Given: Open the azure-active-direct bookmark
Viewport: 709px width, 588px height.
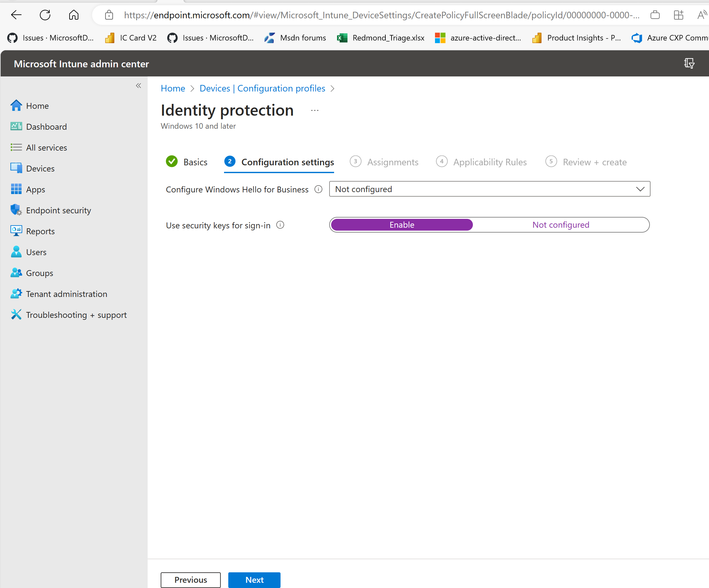Looking at the screenshot, I should pos(478,38).
